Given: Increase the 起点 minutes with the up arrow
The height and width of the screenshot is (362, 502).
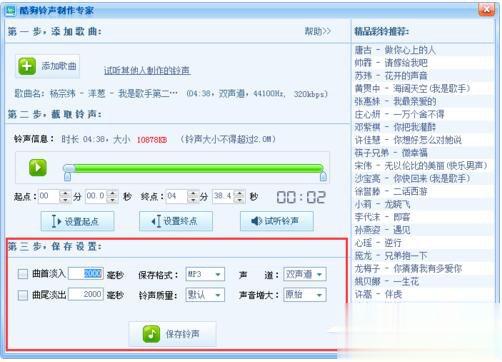Looking at the screenshot, I should tap(65, 193).
